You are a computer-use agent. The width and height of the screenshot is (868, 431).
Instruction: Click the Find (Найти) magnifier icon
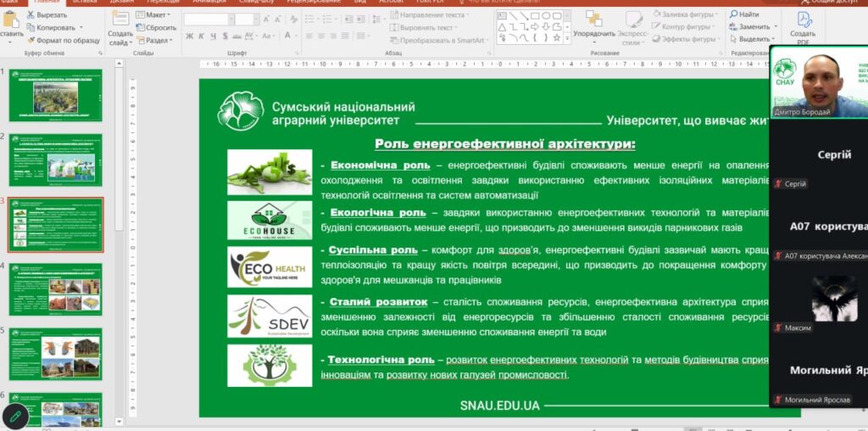(732, 14)
